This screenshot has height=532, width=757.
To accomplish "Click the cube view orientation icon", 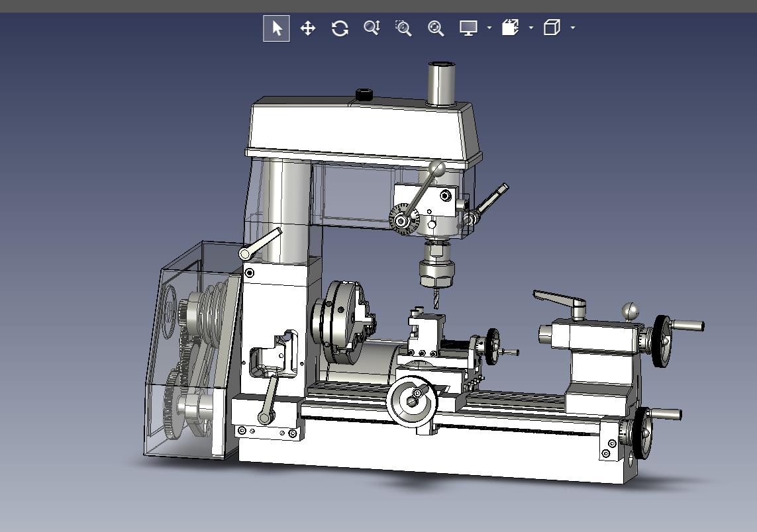I will click(x=552, y=28).
